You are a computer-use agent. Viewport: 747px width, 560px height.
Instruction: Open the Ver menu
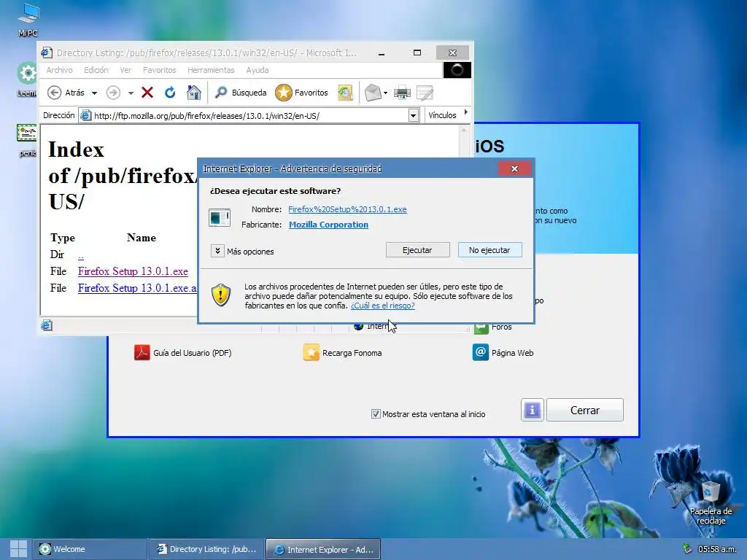pos(125,70)
